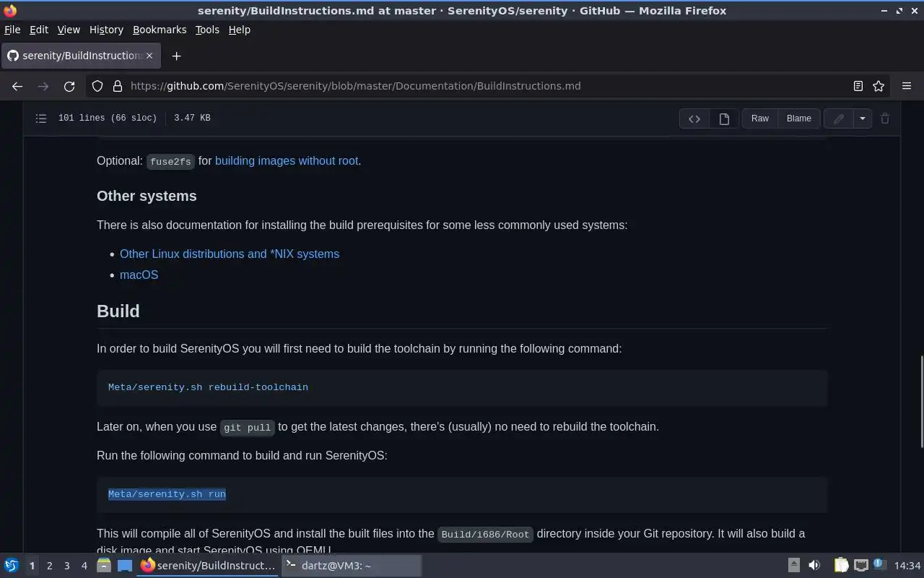Open the desktop start menu icon

tap(12, 566)
